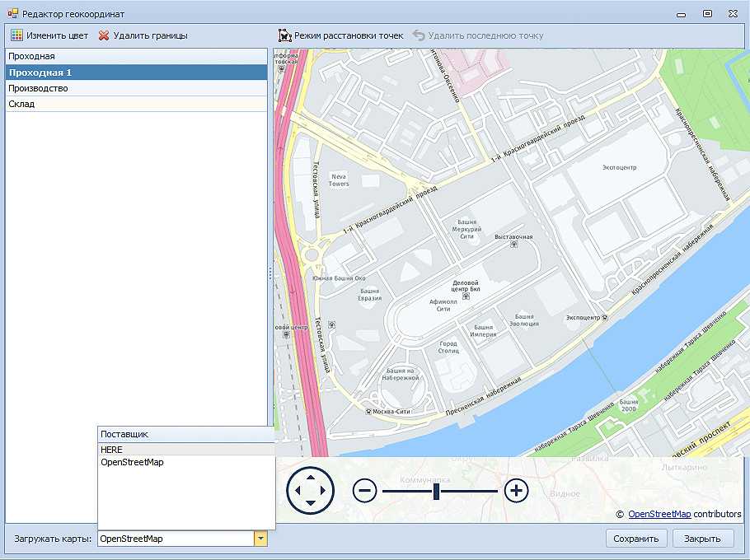Image resolution: width=750 pixels, height=560 pixels.
Task: Click the Башня Евразия map label
Action: click(370, 294)
